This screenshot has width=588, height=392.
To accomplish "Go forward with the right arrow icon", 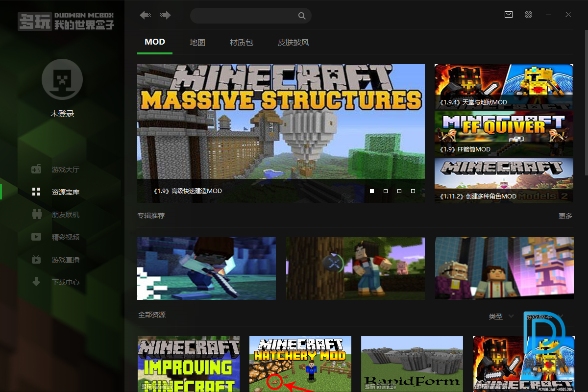I will coord(165,15).
